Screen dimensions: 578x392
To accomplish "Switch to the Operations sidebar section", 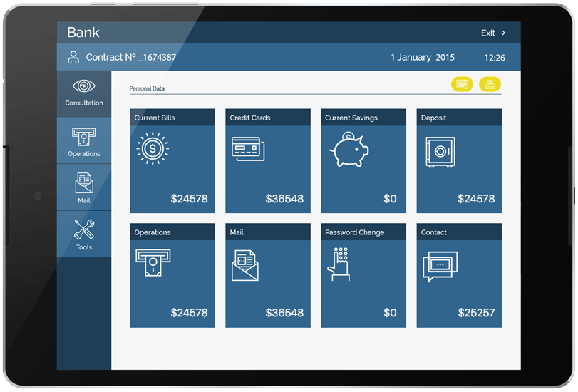I will (x=84, y=141).
